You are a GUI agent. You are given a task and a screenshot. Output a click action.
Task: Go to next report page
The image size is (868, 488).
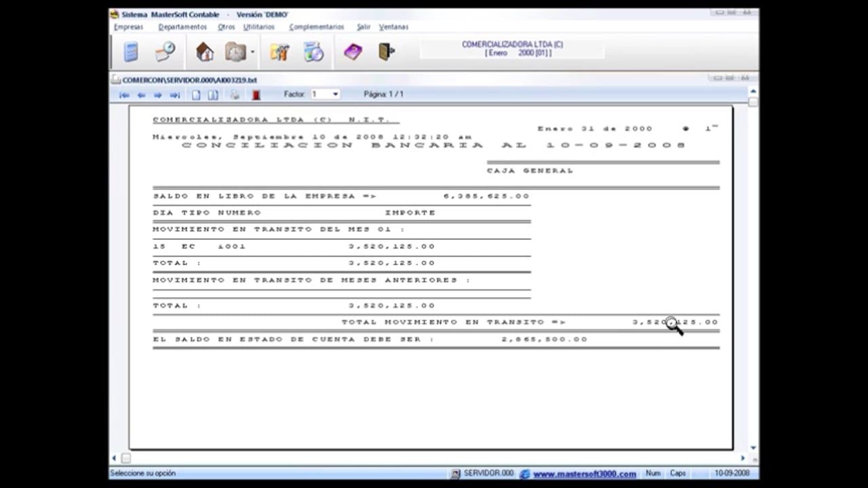[157, 95]
